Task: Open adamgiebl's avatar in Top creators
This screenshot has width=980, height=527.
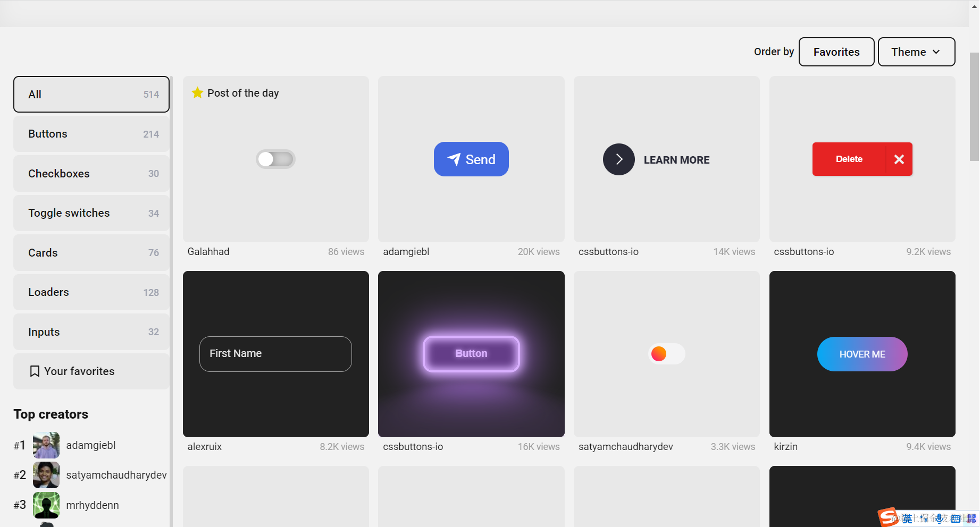Action: point(46,445)
